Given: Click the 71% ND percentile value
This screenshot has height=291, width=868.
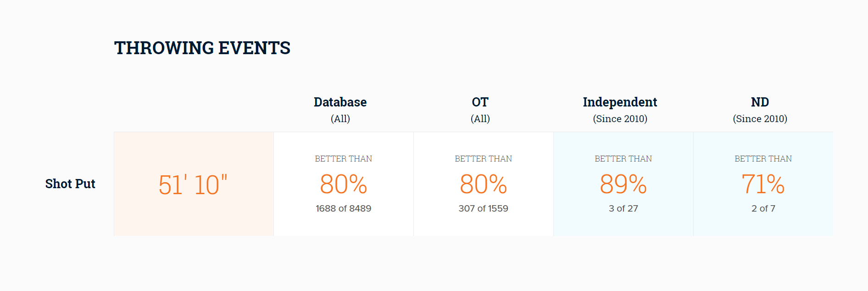Looking at the screenshot, I should (763, 184).
